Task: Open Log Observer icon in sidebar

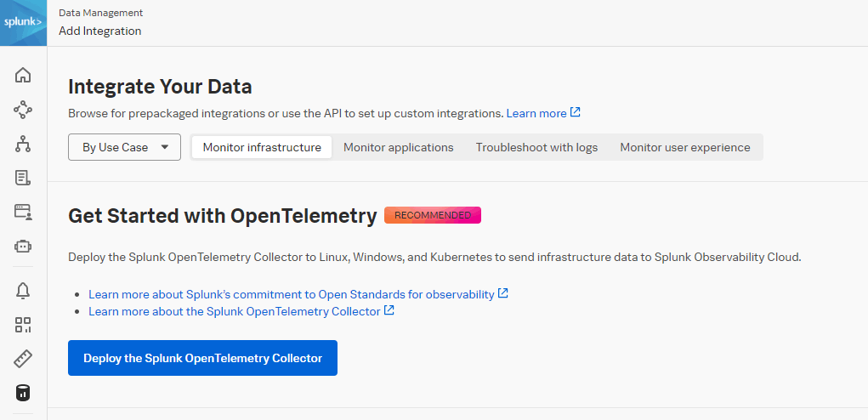Action: [x=23, y=178]
